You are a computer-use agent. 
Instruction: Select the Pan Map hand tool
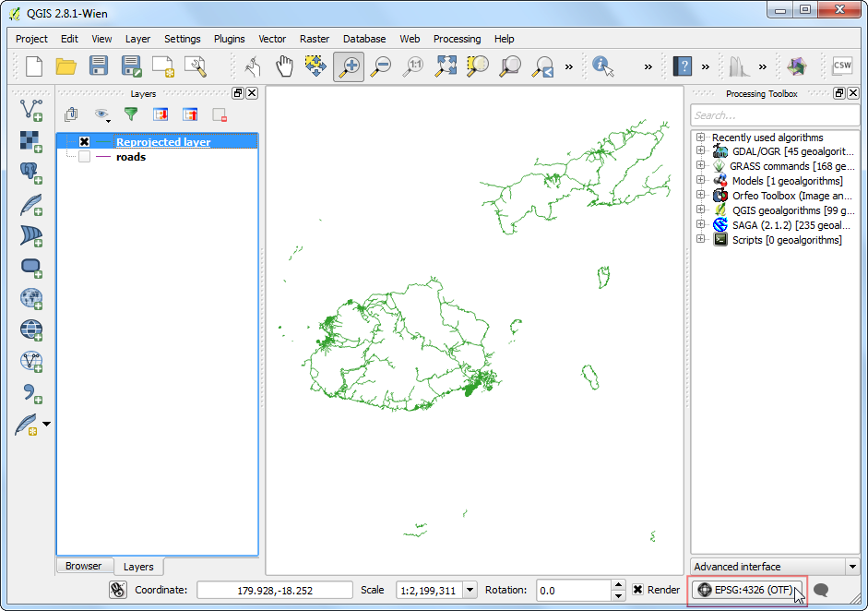pyautogui.click(x=284, y=66)
